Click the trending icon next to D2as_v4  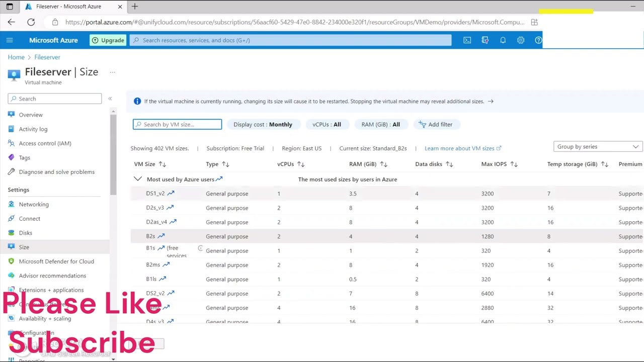[173, 221]
